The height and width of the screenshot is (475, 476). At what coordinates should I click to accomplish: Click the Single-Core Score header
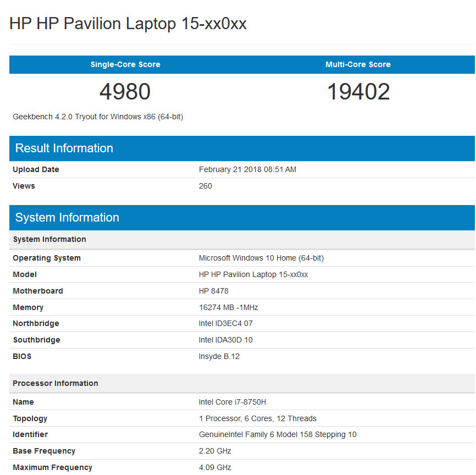click(x=125, y=64)
